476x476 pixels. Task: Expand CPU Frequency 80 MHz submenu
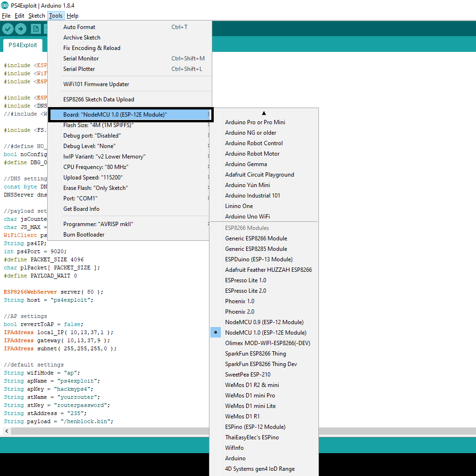(x=129, y=167)
